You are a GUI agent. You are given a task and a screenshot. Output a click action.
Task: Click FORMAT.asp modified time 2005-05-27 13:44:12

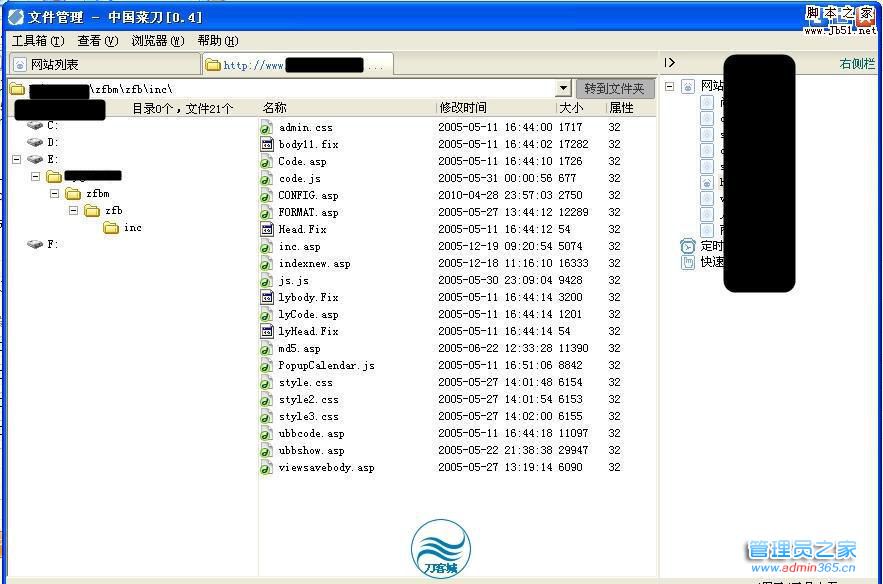(x=495, y=212)
